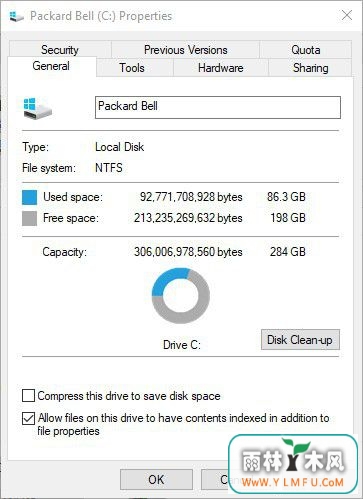Click the Disk Clean-up button
Viewport: 363px width, 499px height.
300,340
